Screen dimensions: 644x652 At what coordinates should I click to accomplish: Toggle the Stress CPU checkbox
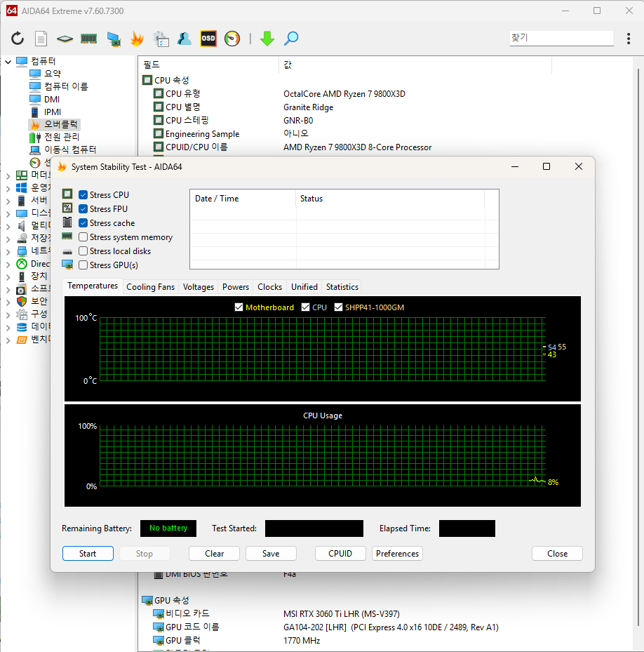point(83,194)
